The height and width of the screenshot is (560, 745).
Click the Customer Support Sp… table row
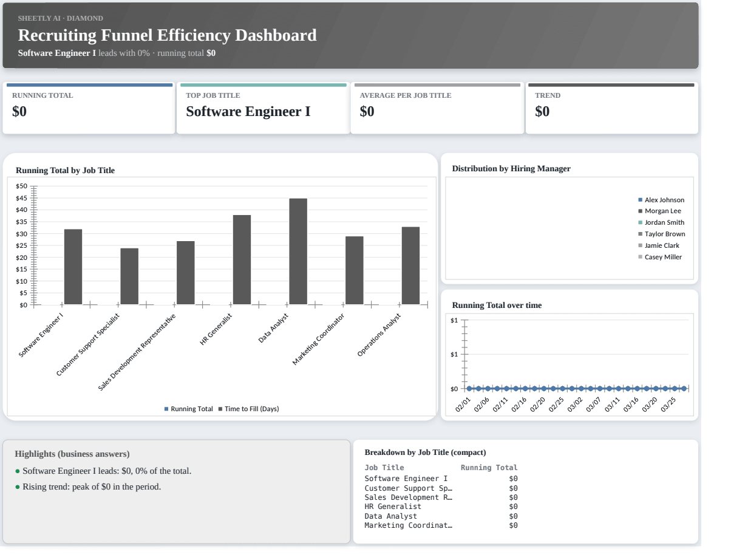pos(441,488)
